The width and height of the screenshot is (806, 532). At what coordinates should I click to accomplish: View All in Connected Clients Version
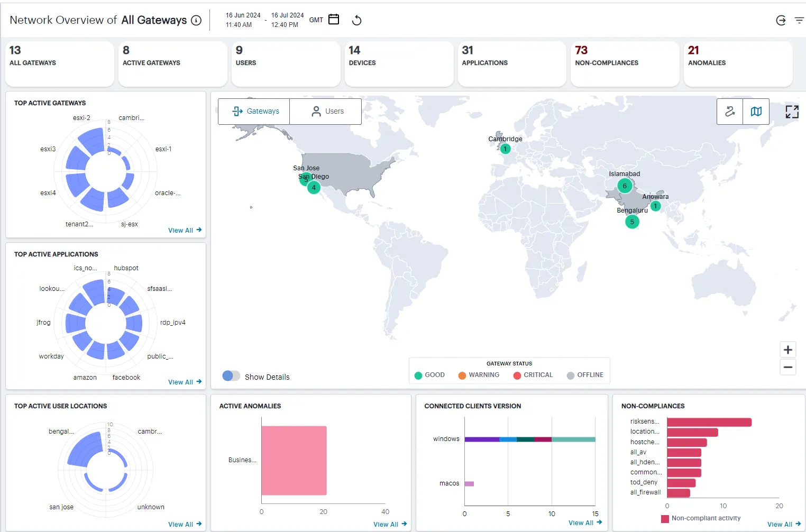585,522
